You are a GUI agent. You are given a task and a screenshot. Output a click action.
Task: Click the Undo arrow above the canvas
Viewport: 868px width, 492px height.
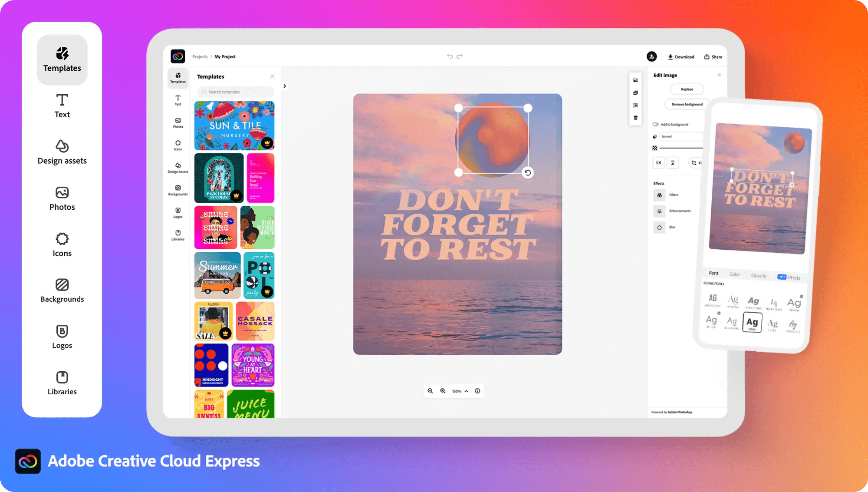pos(450,56)
